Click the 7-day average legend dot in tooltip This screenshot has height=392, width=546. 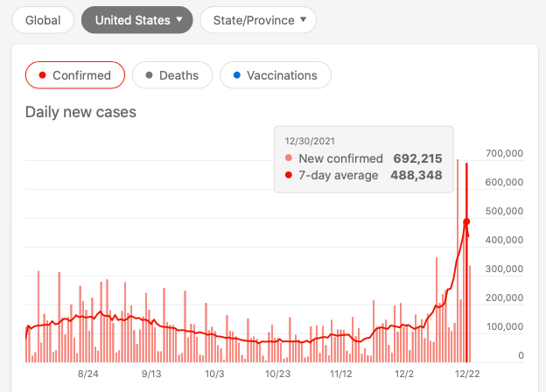coord(290,175)
